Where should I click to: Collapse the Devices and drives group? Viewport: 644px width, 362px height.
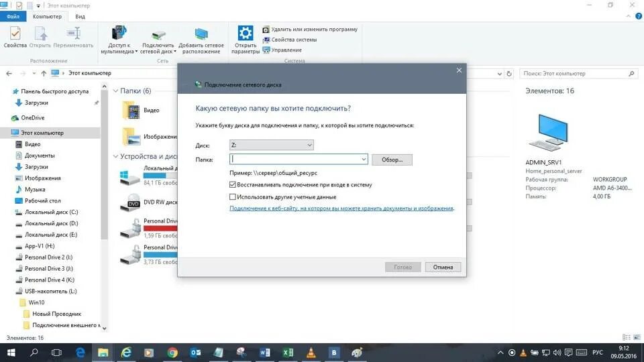115,156
